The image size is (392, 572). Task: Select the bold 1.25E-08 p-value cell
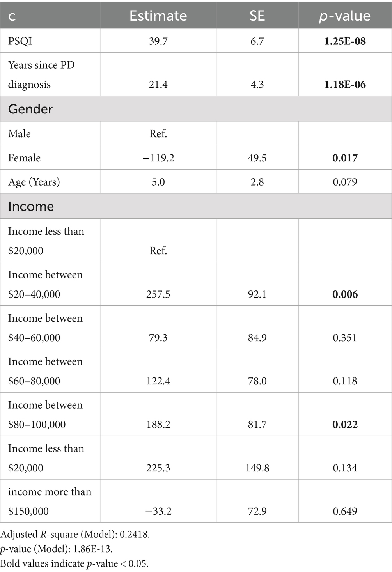345,41
